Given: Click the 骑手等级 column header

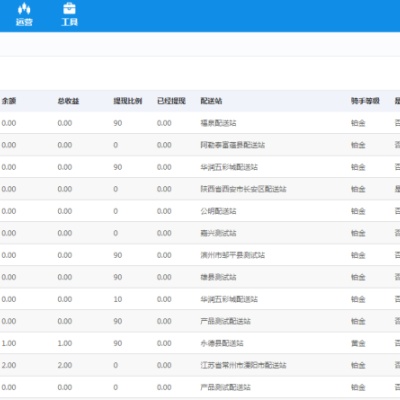Looking at the screenshot, I should coord(365,101).
